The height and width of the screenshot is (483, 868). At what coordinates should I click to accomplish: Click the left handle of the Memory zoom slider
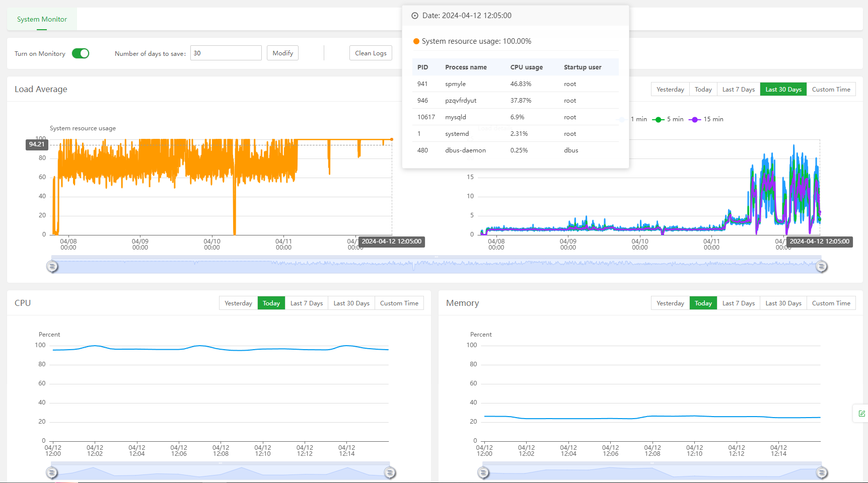(483, 472)
